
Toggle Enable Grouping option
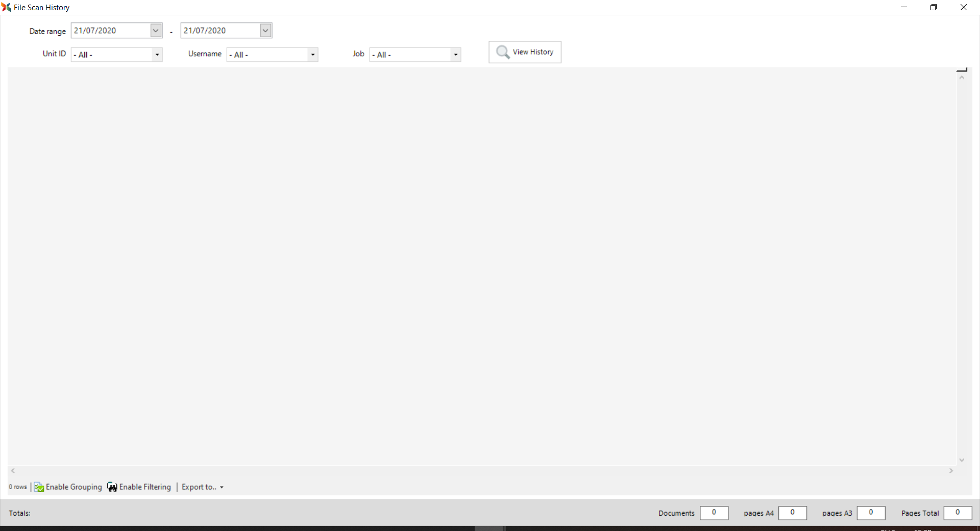click(x=73, y=487)
